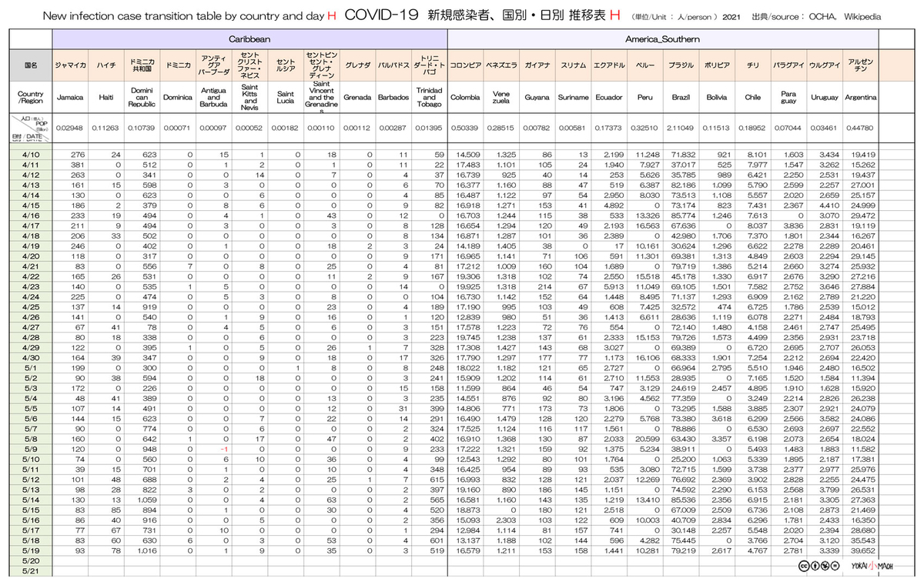Click the 'Brazil' English column header
The width and height of the screenshot is (924, 582).
pyautogui.click(x=681, y=98)
